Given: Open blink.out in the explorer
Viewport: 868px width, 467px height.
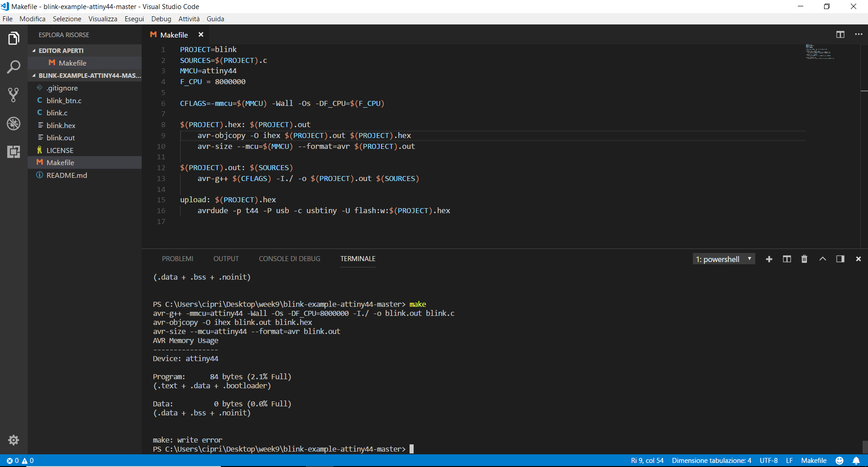Looking at the screenshot, I should pos(85,138).
